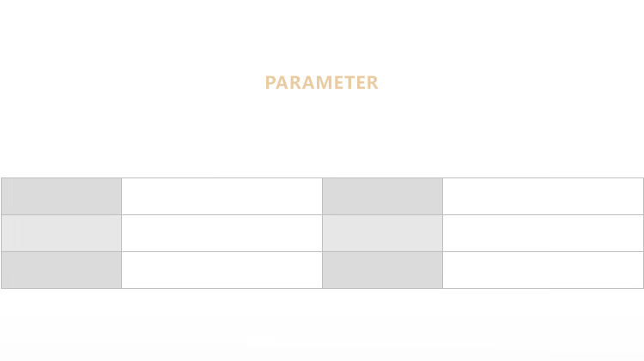Click the table's bottom border line
Viewport: 644px width, 361px height.
258,288
